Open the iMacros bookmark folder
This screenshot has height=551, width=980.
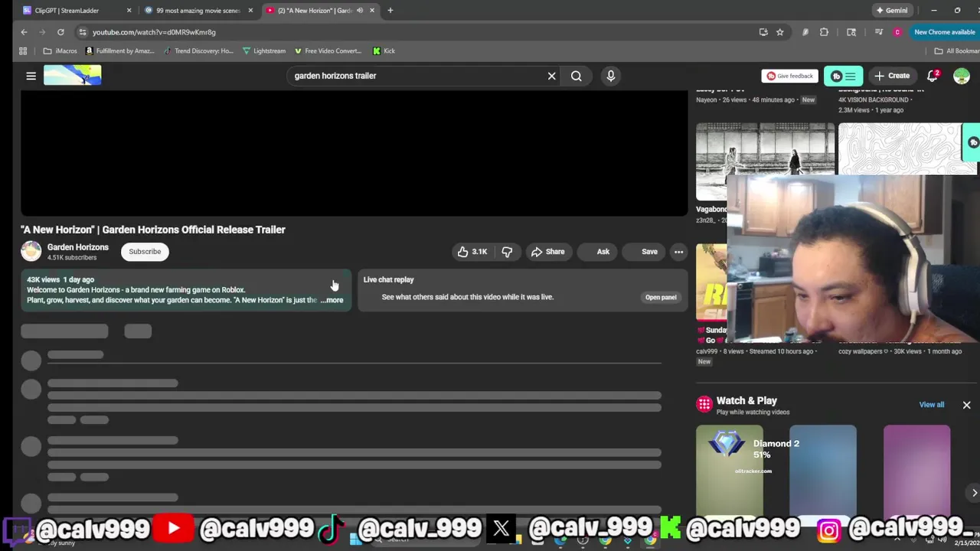pyautogui.click(x=60, y=51)
